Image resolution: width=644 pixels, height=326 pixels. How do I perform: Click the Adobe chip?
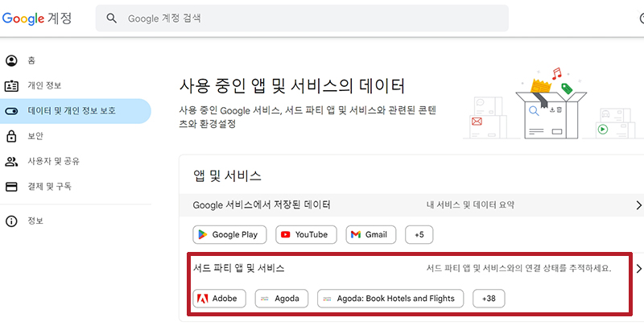(x=219, y=299)
